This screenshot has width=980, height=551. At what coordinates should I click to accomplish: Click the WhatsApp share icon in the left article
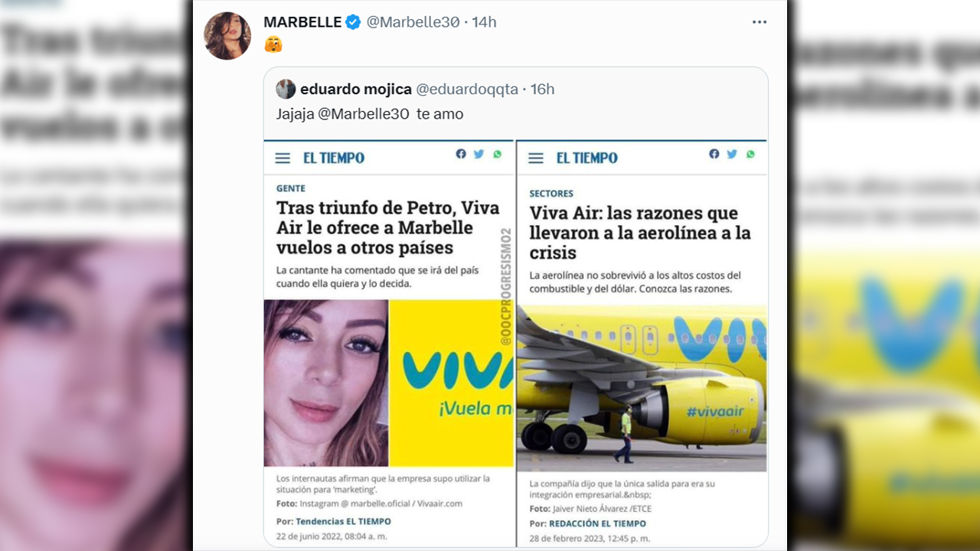[x=498, y=154]
